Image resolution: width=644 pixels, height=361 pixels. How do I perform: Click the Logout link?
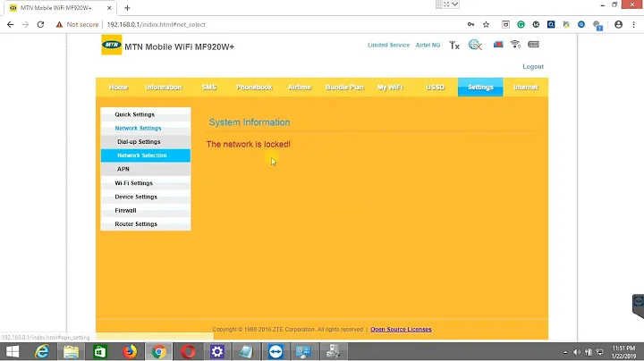pyautogui.click(x=533, y=66)
